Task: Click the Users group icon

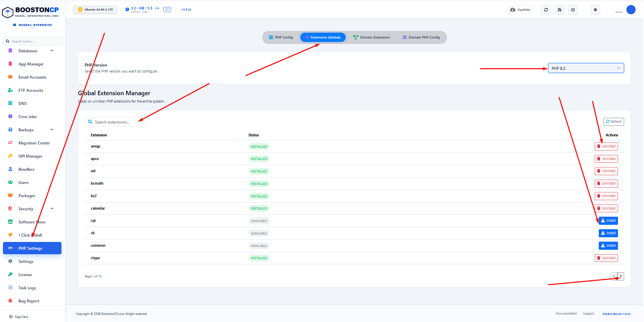Action: [x=10, y=182]
